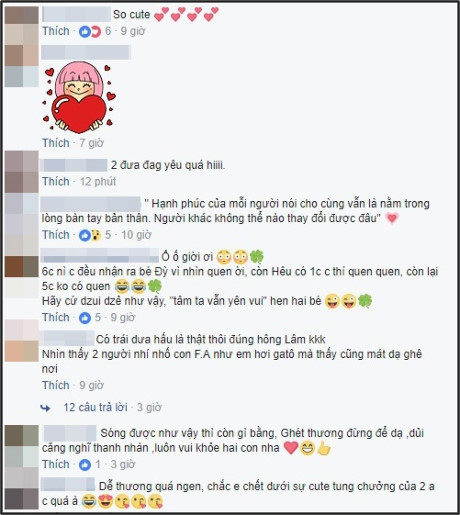The width and height of the screenshot is (460, 515).
Task: Open the pink-haired girl heart sticker
Action: 79,97
